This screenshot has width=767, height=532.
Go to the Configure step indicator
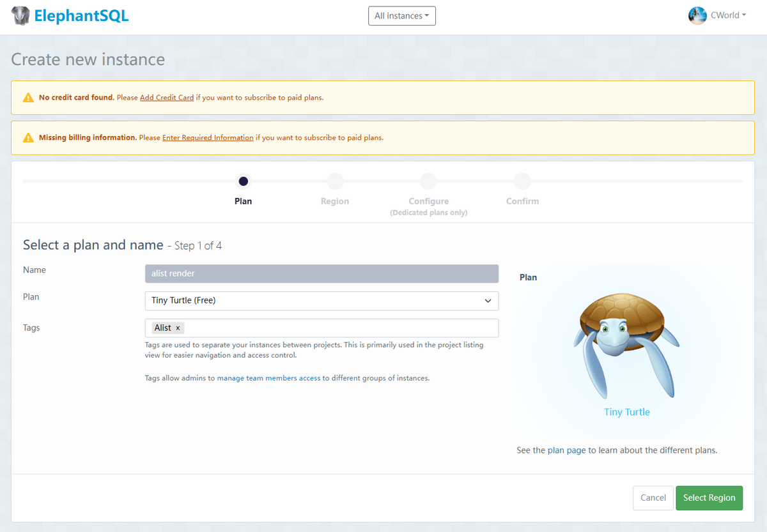coord(428,181)
